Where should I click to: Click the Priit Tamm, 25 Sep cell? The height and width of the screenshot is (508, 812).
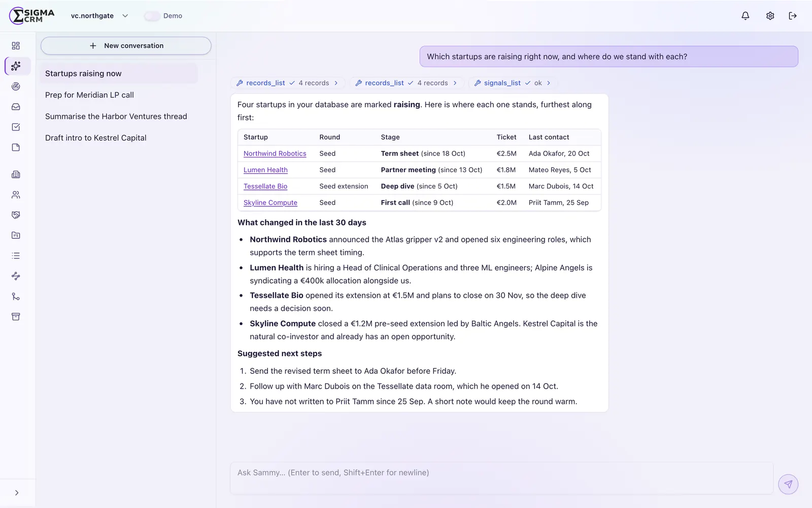(558, 202)
